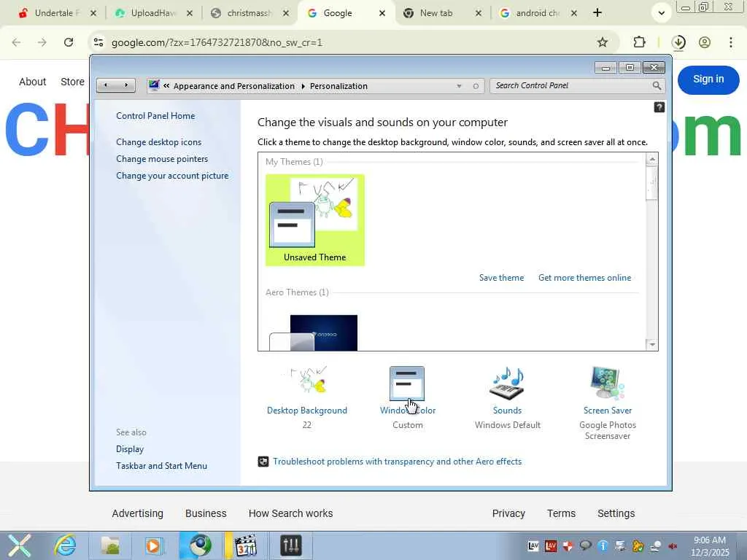
Task: Select the Aero theme thumbnail
Action: pyautogui.click(x=314, y=332)
